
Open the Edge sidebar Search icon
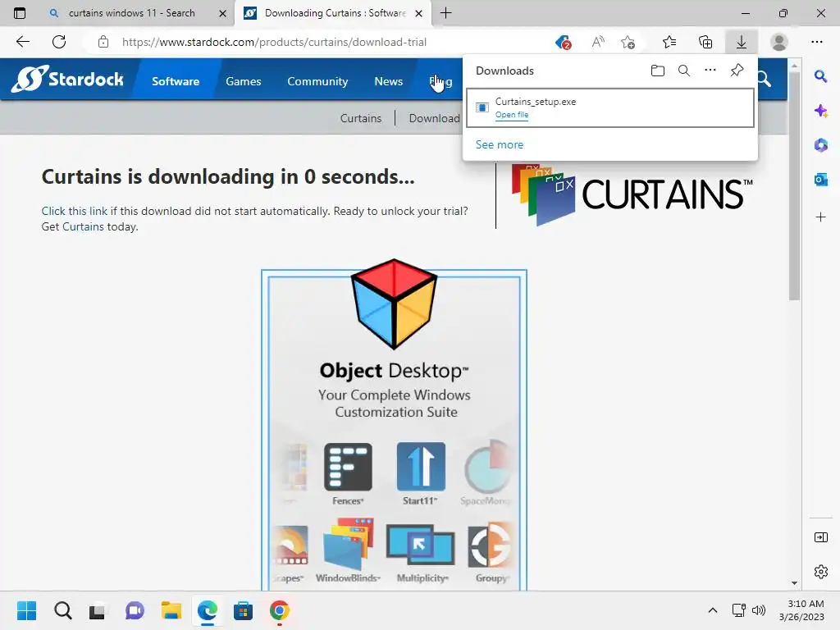tap(820, 76)
